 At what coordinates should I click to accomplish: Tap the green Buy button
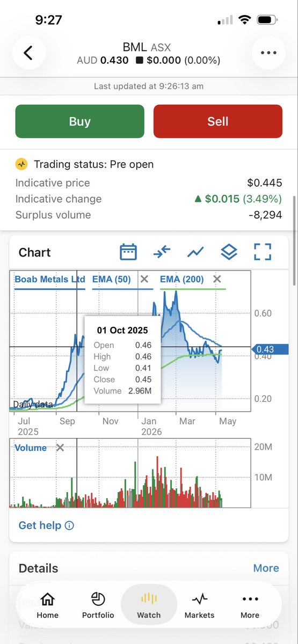click(x=79, y=121)
